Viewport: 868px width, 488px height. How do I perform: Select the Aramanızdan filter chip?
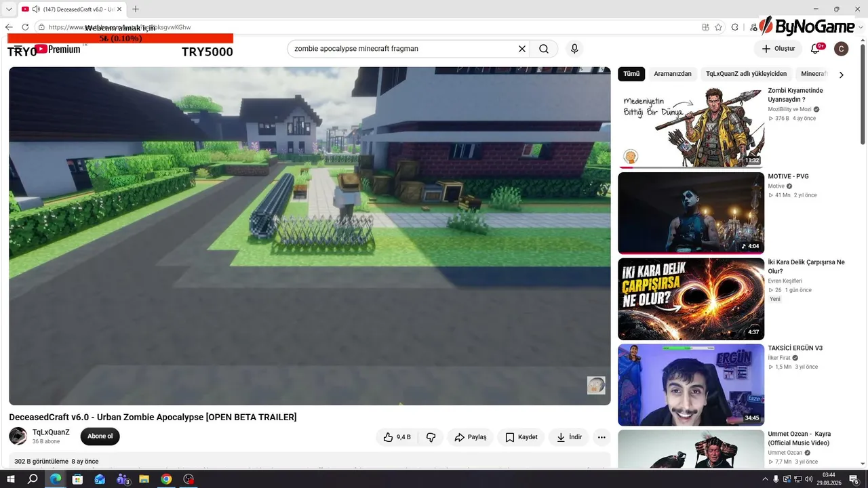coord(673,74)
